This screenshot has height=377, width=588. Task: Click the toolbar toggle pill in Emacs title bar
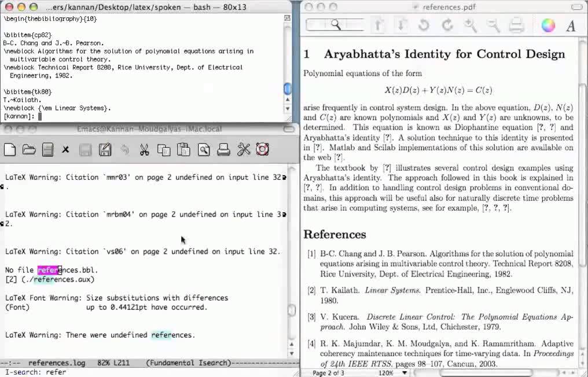(x=289, y=129)
